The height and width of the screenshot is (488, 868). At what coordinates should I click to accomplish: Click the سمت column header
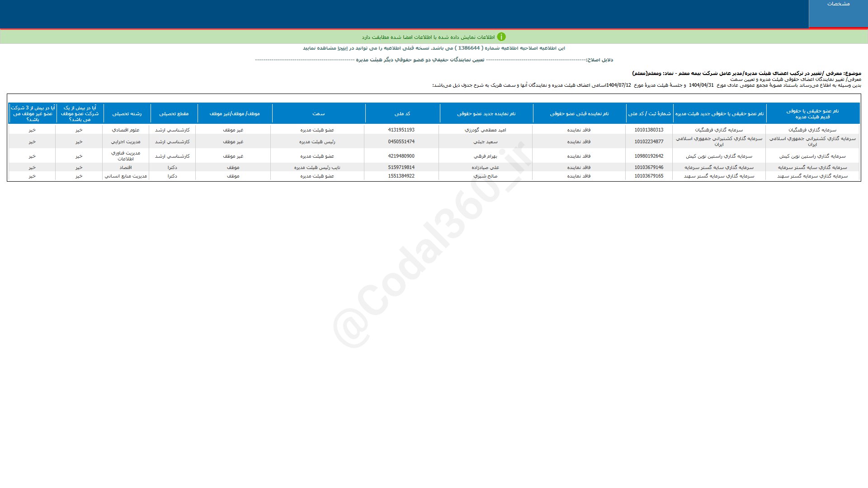coord(318,114)
